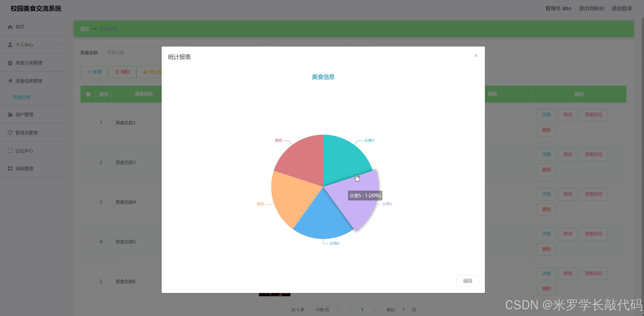Collapse the 美食信息管理 section chevron
Screen dimensions: 644x316
[x=58, y=80]
